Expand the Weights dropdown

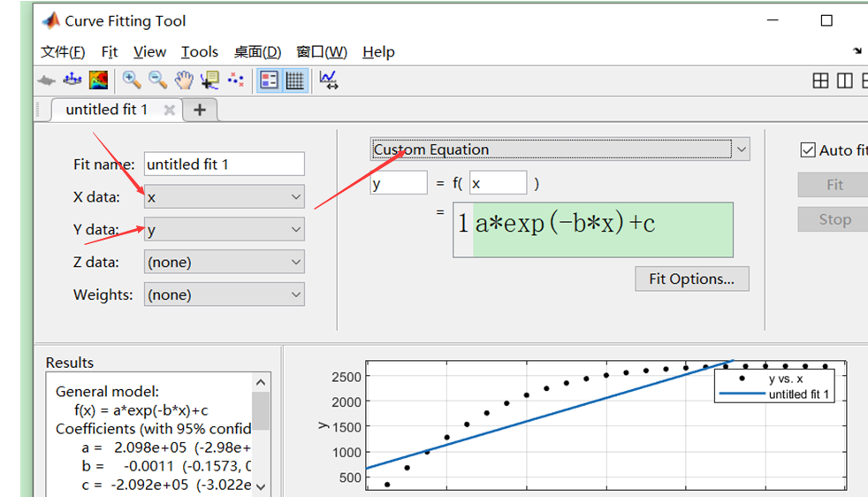point(225,294)
